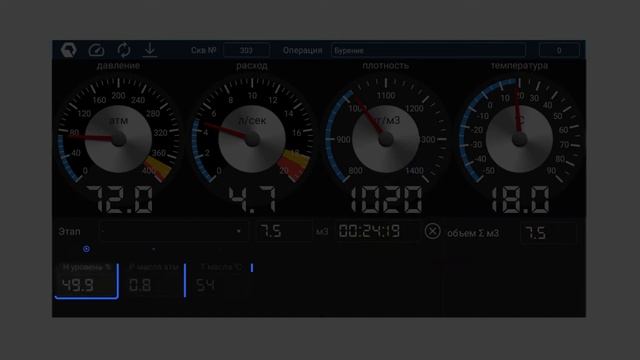Click the плотность density gauge dial

click(386, 139)
